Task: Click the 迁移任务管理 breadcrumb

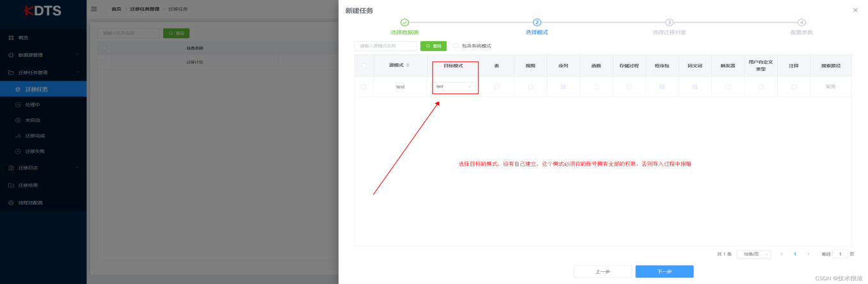Action: click(x=145, y=9)
